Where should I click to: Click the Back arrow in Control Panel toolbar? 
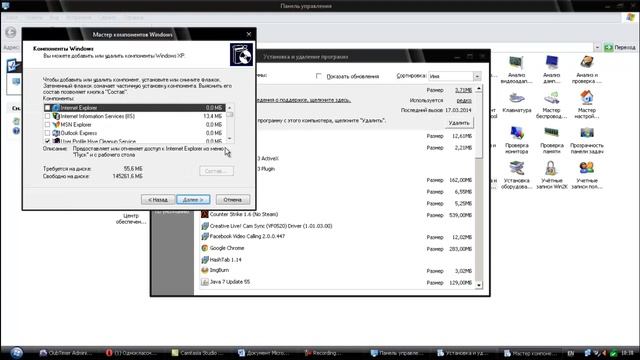pyautogui.click(x=11, y=32)
